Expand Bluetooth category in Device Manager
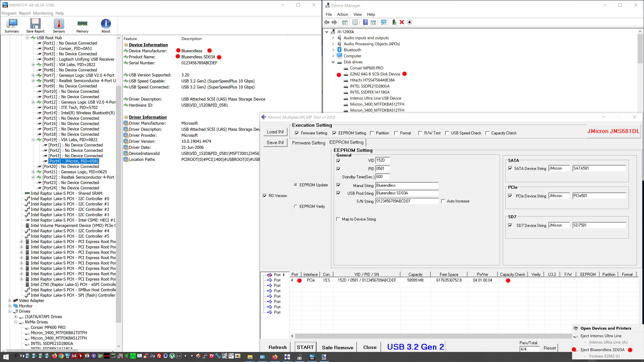Screen dimensions: 644x362 coord(333,50)
